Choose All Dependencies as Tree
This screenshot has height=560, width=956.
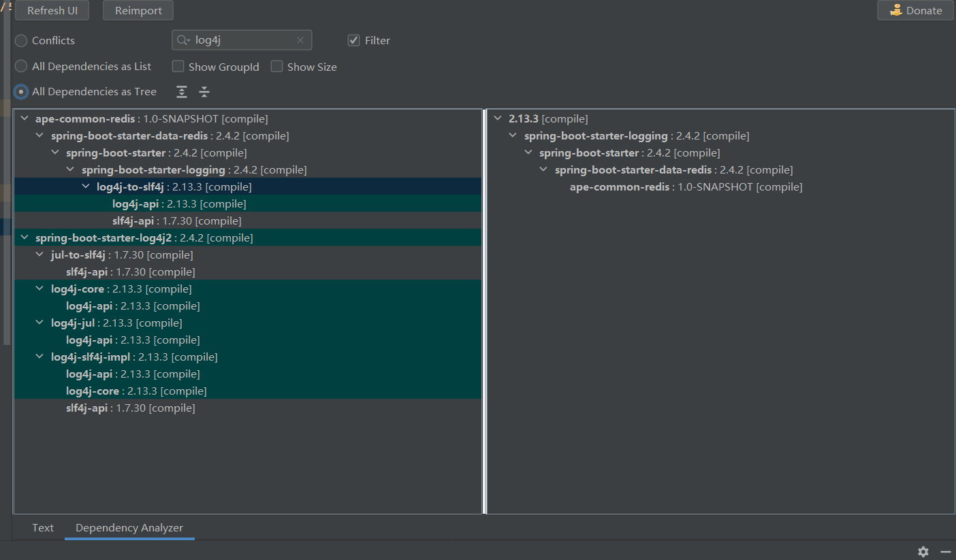[22, 91]
